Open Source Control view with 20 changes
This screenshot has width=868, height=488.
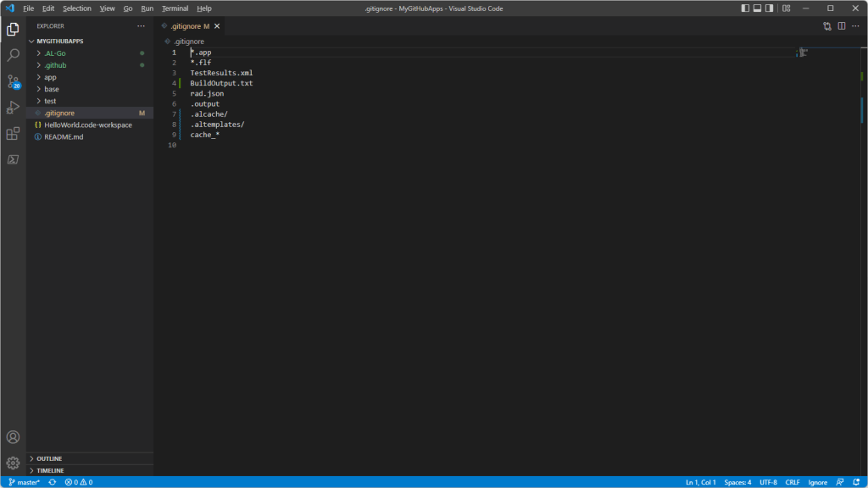(13, 81)
